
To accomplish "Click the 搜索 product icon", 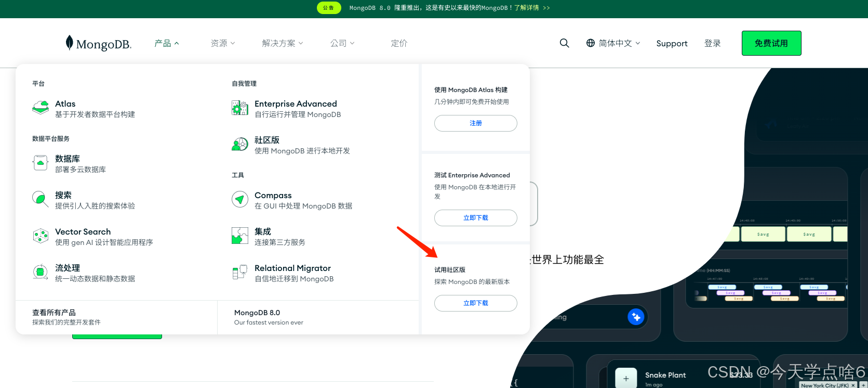I will coord(41,199).
